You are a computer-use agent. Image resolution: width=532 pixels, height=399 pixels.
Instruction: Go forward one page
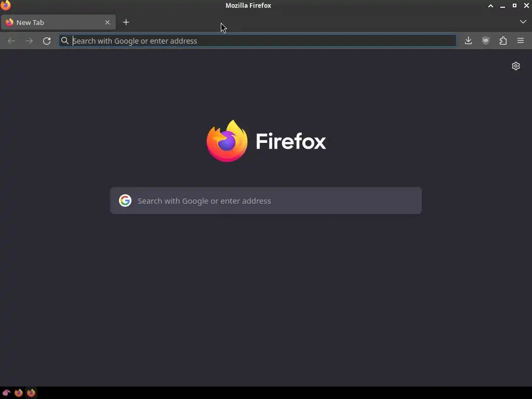click(x=29, y=41)
